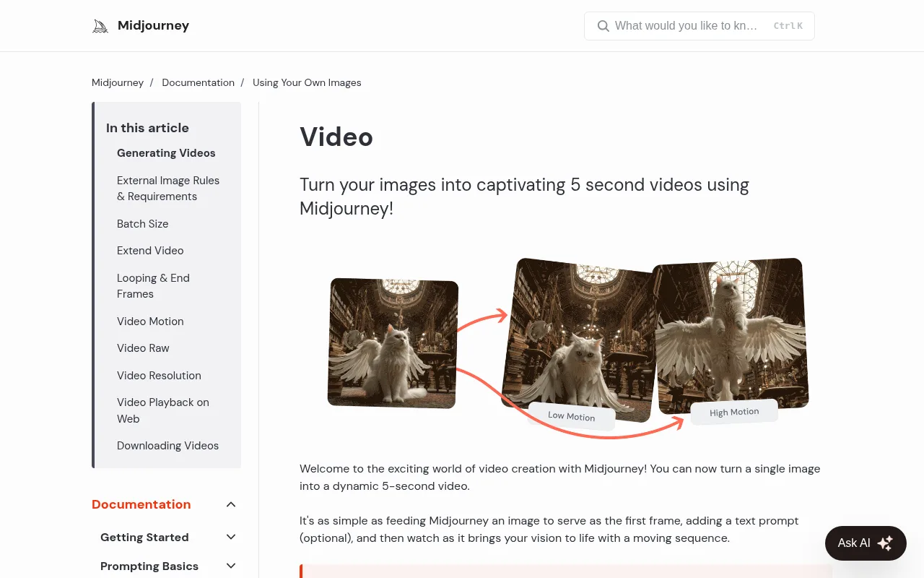Image resolution: width=924 pixels, height=578 pixels.
Task: Go to Video Raw section
Action: coord(143,348)
